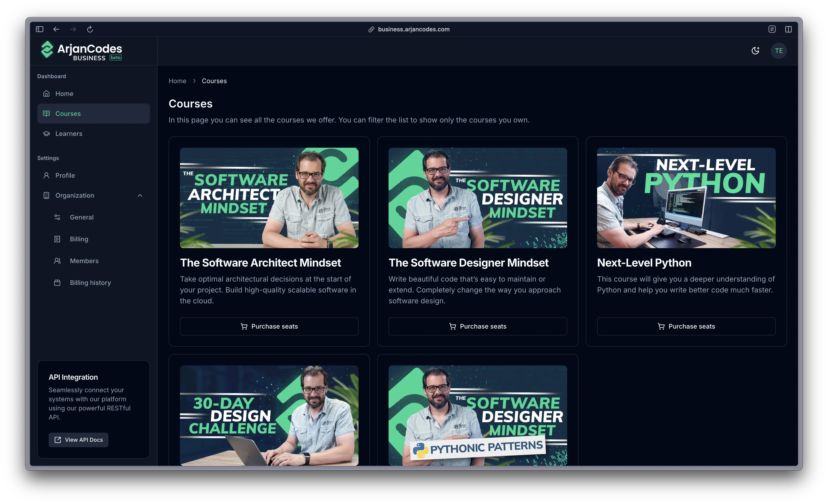Click Home in the breadcrumb trail
Image resolution: width=828 pixels, height=504 pixels.
tap(177, 81)
